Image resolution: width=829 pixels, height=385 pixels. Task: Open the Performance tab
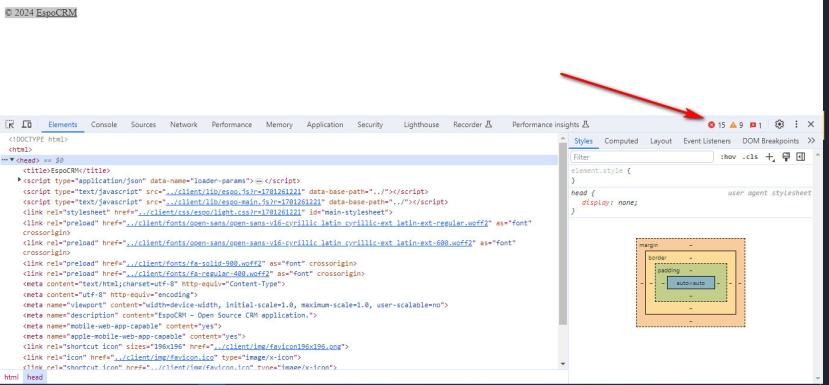[232, 125]
